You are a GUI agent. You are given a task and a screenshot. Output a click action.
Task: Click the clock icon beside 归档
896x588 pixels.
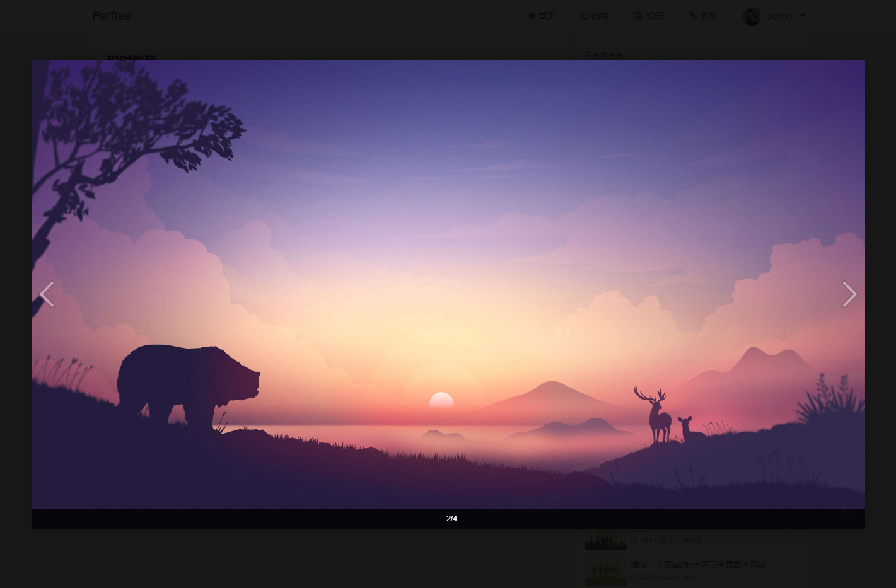pyautogui.click(x=585, y=16)
